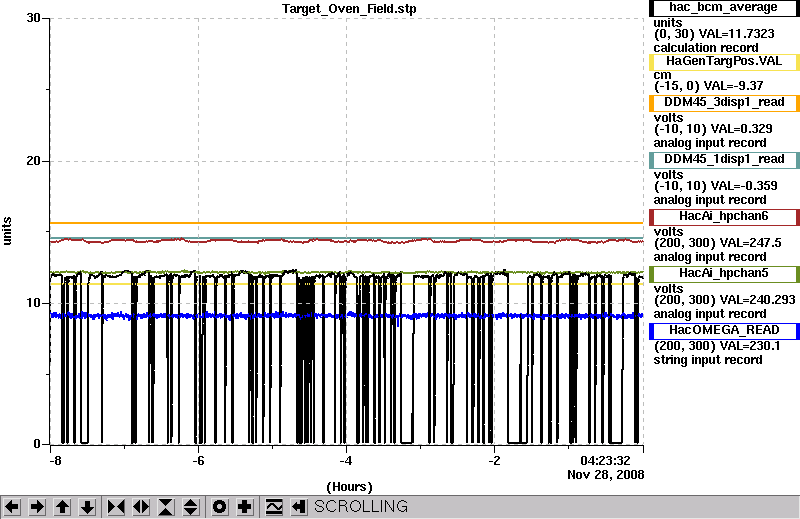Click the 04:23:32 timestamp on the axis

pyautogui.click(x=605, y=461)
